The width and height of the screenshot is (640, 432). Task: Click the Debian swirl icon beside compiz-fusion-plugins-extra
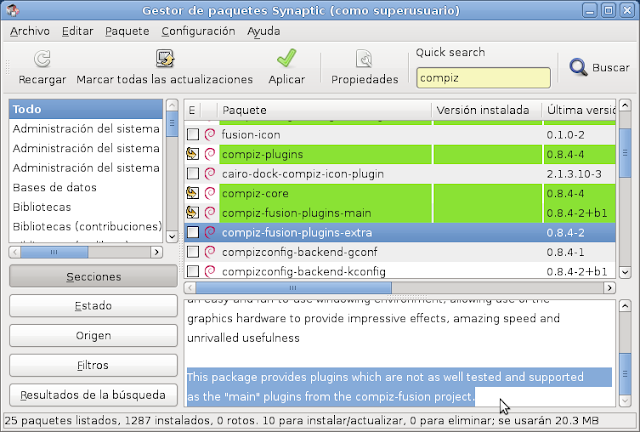[210, 232]
